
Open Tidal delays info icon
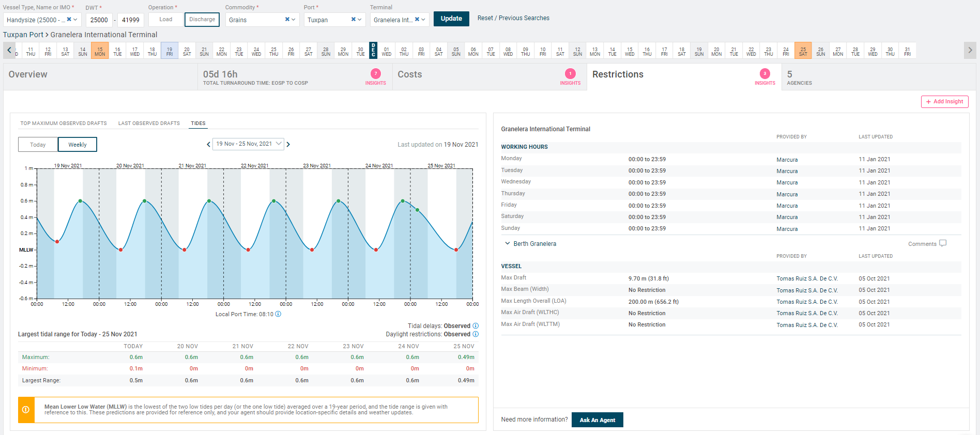coord(476,326)
